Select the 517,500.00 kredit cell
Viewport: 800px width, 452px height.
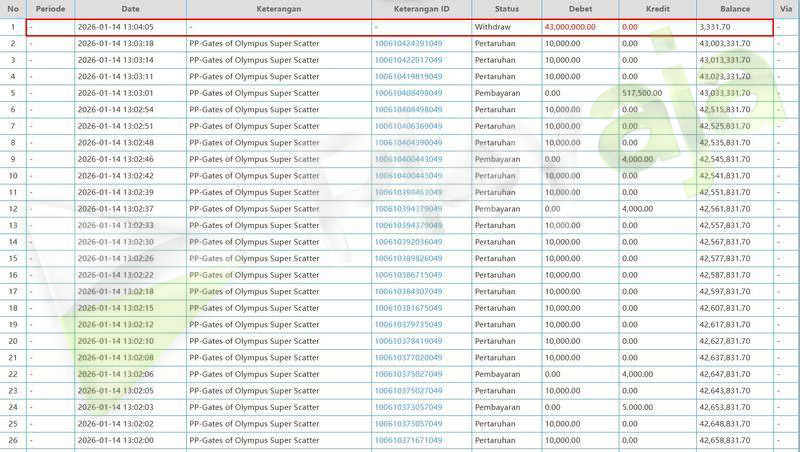[x=643, y=93]
